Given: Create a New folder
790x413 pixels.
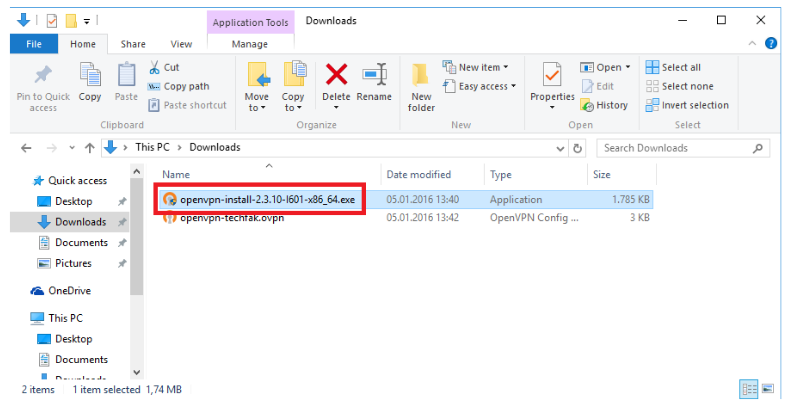Looking at the screenshot, I should click(x=421, y=87).
